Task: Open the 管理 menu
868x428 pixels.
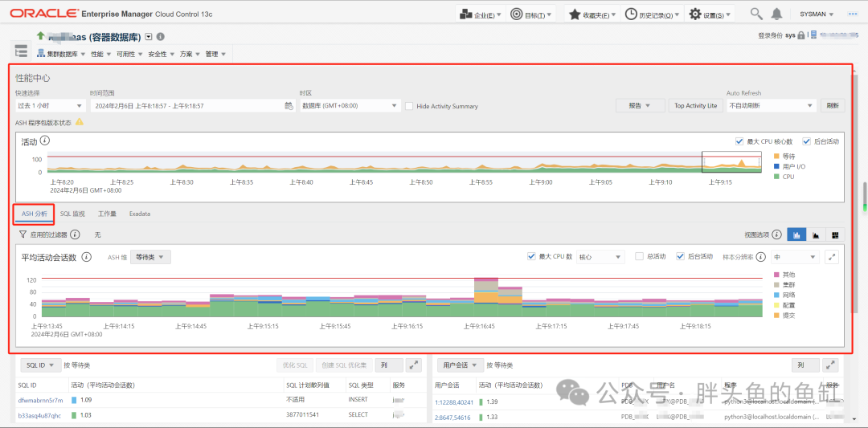Action: tap(215, 54)
